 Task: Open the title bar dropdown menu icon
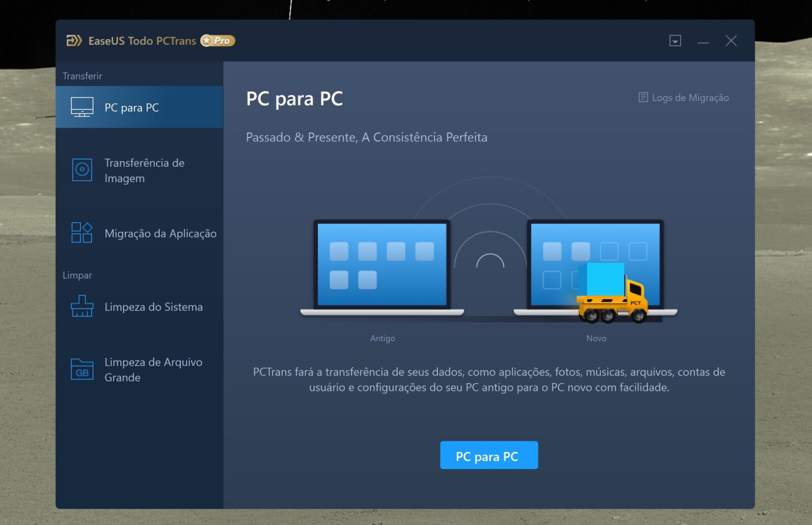click(675, 41)
